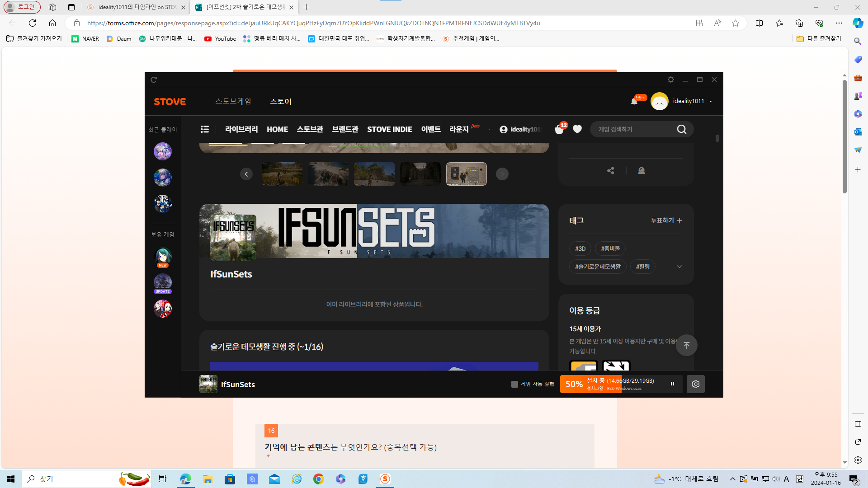Viewport: 868px width, 488px height.
Task: Open the STOVE INDIE menu item
Action: click(x=390, y=129)
